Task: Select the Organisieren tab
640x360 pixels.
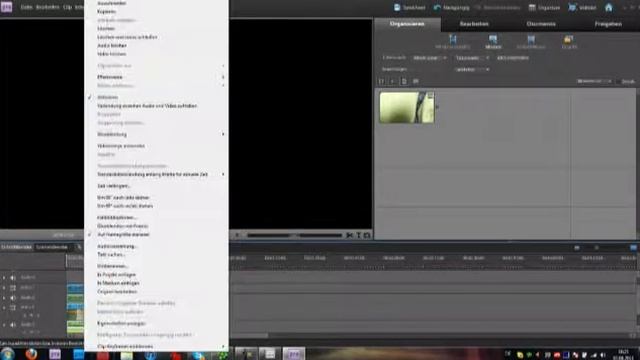Action: click(x=407, y=24)
